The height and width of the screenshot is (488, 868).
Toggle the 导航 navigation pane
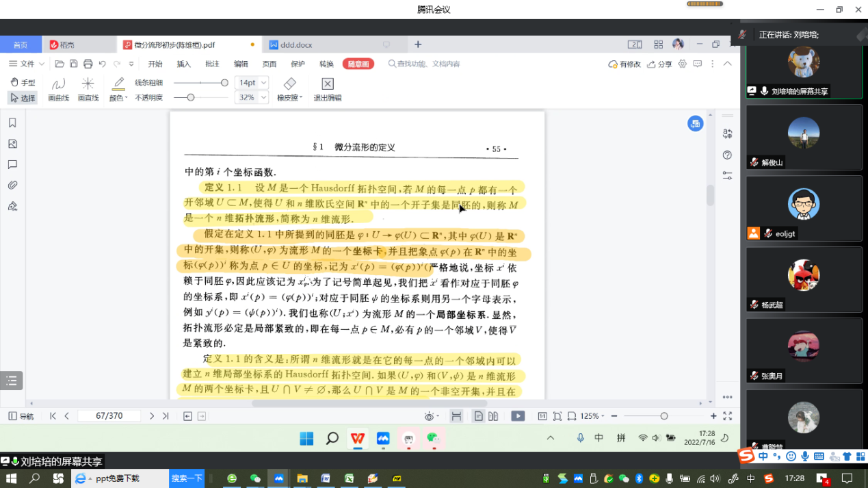pos(21,416)
